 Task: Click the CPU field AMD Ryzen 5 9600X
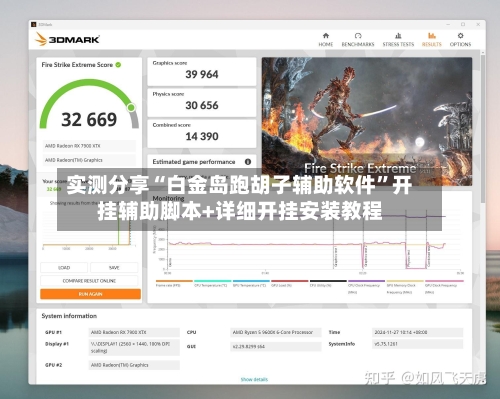point(276,332)
